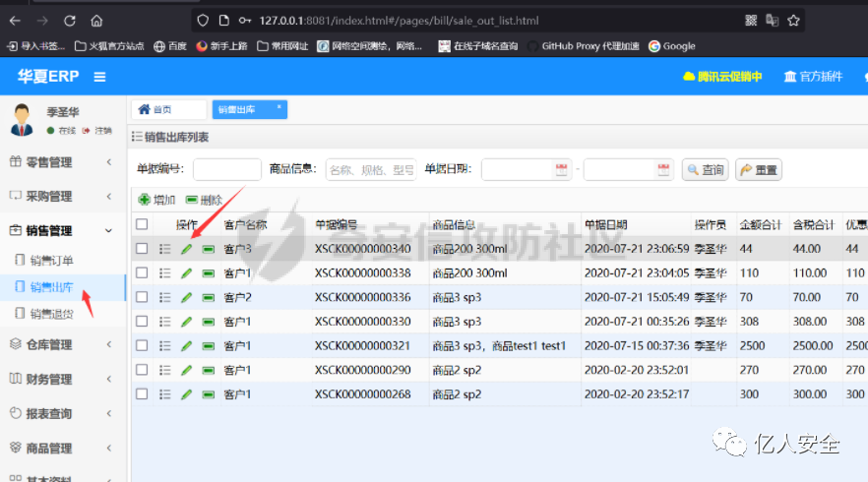Screen dimensions: 868x482
Task: Click the 注销 logout link
Action: coord(96,131)
